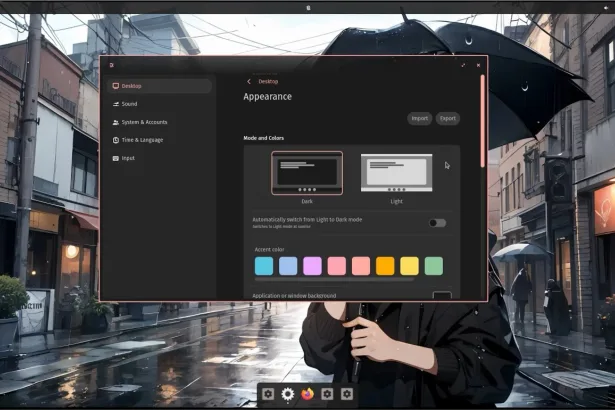
Task: Go back using the Desktop chevron
Action: point(249,81)
